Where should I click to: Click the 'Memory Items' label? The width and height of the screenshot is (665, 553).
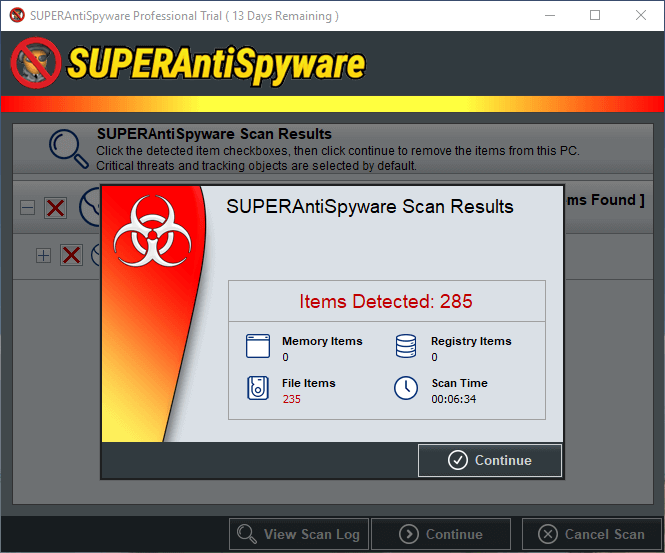coord(322,341)
